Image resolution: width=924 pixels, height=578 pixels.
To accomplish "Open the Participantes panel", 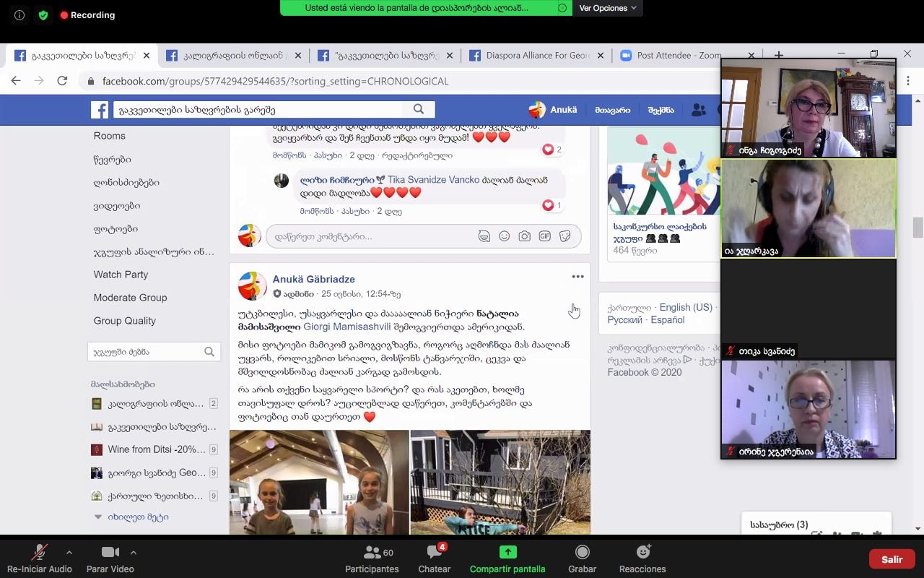I will pos(372,558).
